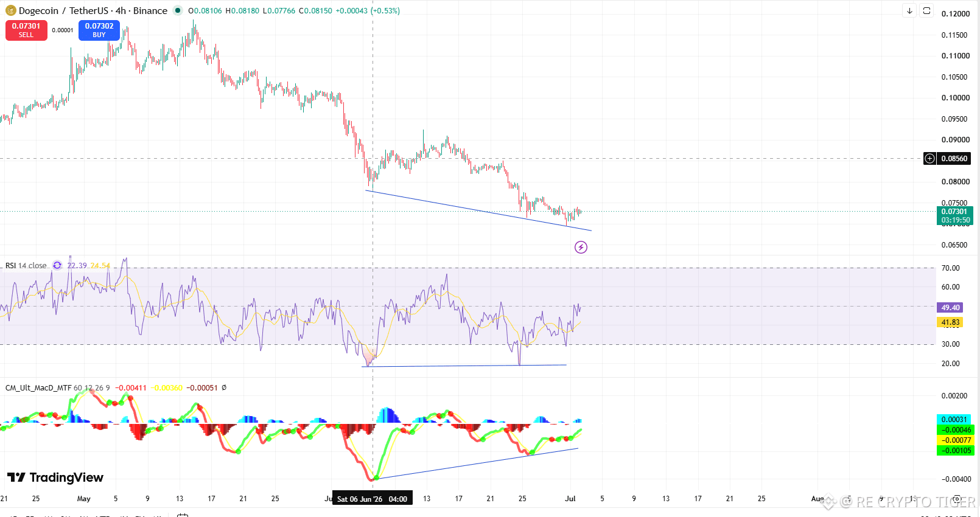Click the yellow MACD label -0.00077
The width and height of the screenshot is (980, 517).
click(955, 440)
